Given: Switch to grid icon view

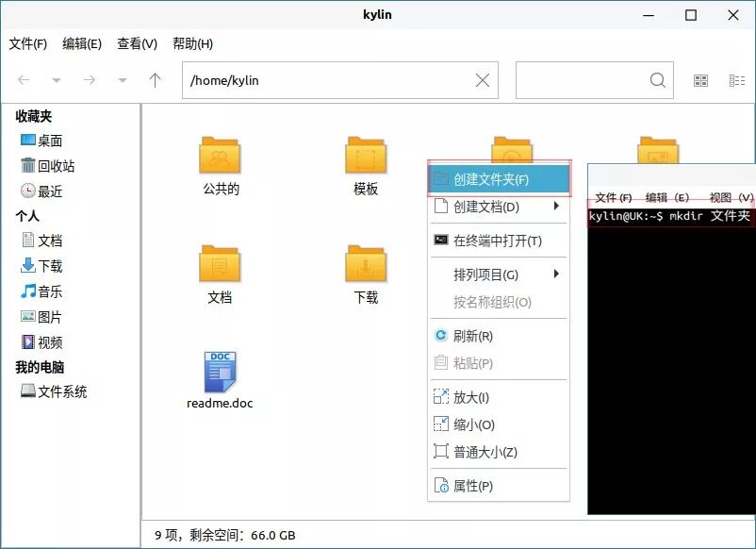Looking at the screenshot, I should click(x=700, y=80).
